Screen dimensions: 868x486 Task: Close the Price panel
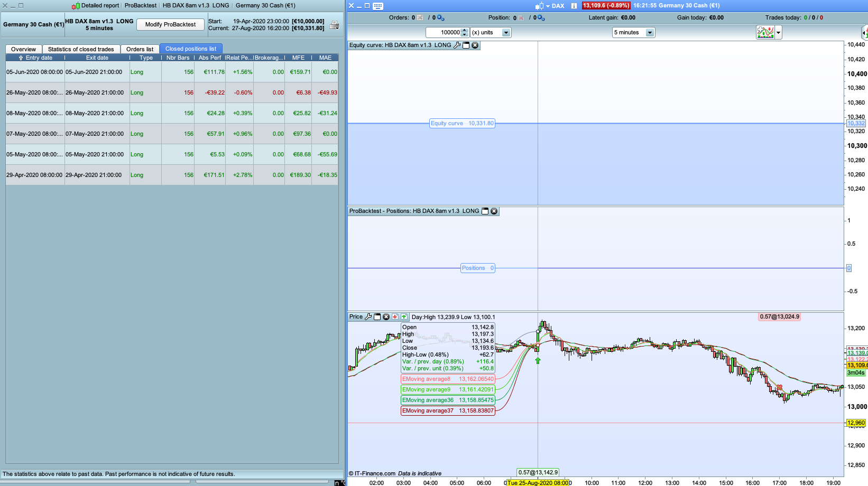click(386, 317)
